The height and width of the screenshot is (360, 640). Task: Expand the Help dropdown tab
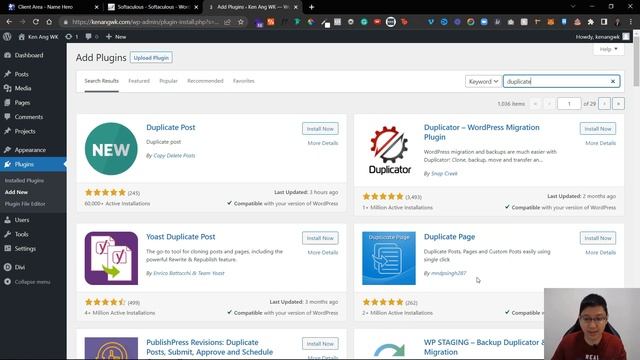[608, 49]
